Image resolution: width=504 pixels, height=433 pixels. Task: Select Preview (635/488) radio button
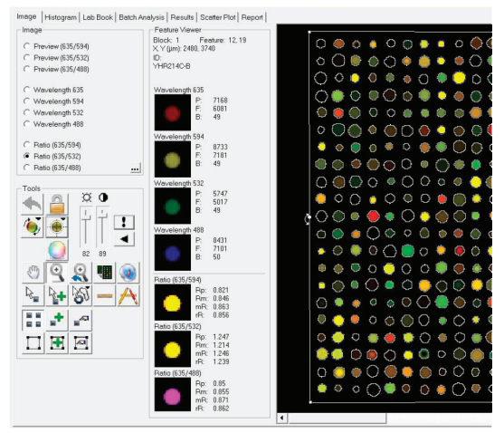(x=27, y=69)
